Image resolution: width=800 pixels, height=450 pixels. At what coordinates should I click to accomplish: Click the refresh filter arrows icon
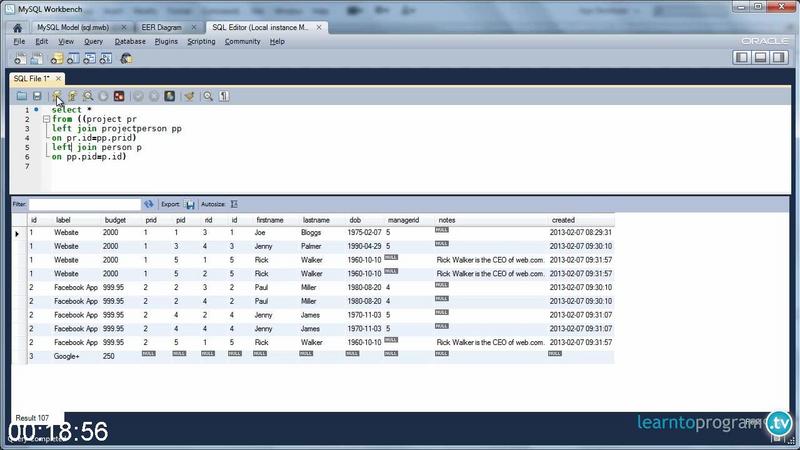pos(148,204)
